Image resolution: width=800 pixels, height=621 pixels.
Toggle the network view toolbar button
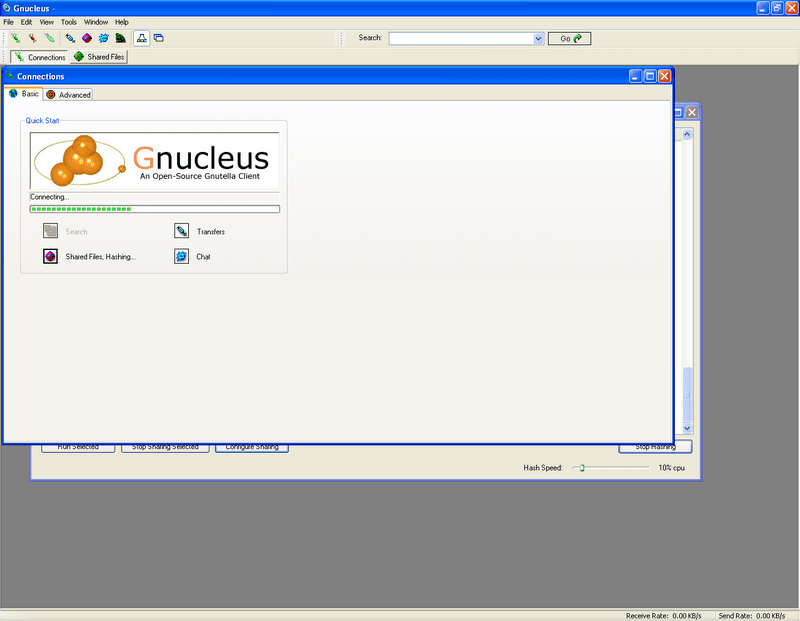142,38
